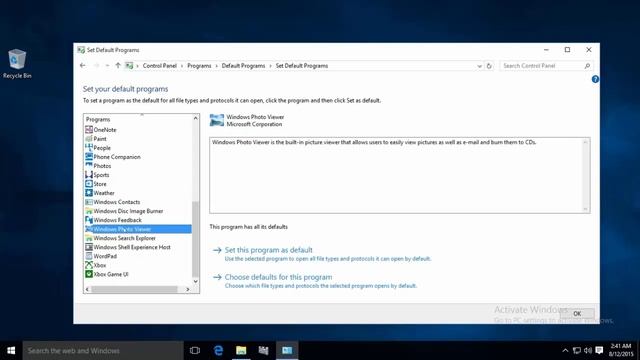The image size is (640, 360).
Task: Select the WordPad list entry text
Action: tap(105, 256)
